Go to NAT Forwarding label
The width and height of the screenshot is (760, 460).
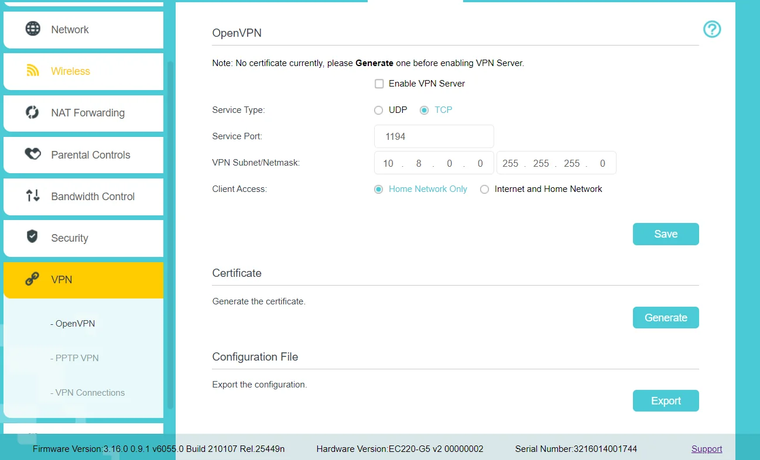click(x=88, y=113)
